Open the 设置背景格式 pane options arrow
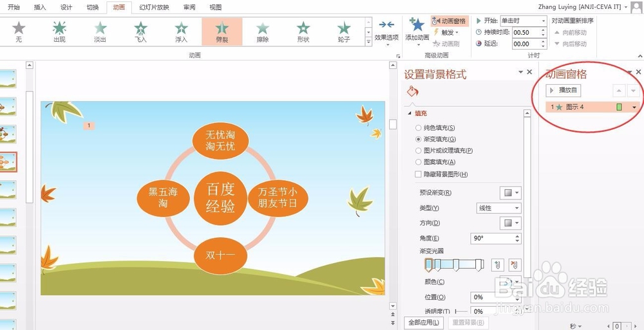This screenshot has height=330, width=644. click(521, 72)
